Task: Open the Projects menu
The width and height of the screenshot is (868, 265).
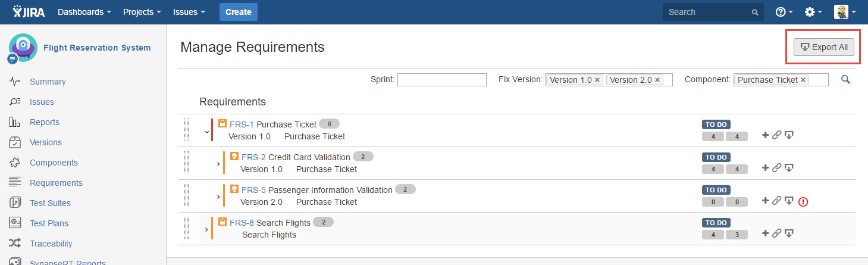Action: (x=142, y=12)
